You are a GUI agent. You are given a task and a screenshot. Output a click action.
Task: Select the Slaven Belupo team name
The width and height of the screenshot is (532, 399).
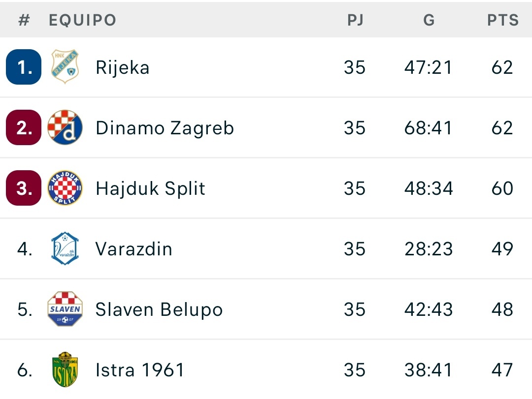point(159,309)
